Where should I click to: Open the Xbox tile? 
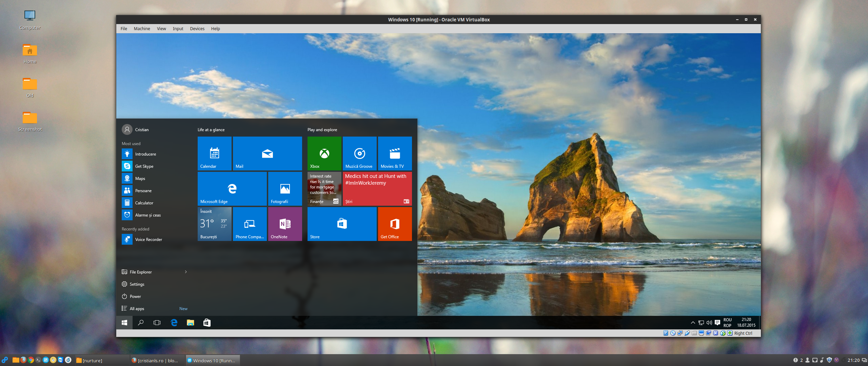click(324, 153)
